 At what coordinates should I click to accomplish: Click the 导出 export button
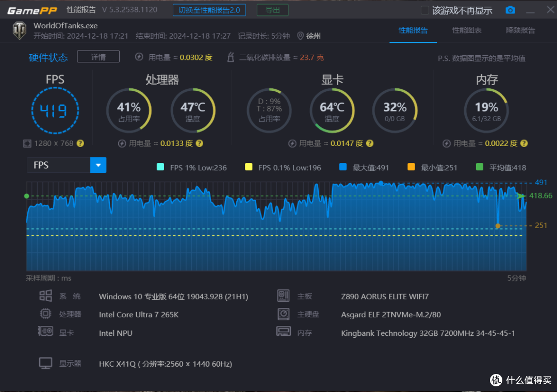pos(272,10)
